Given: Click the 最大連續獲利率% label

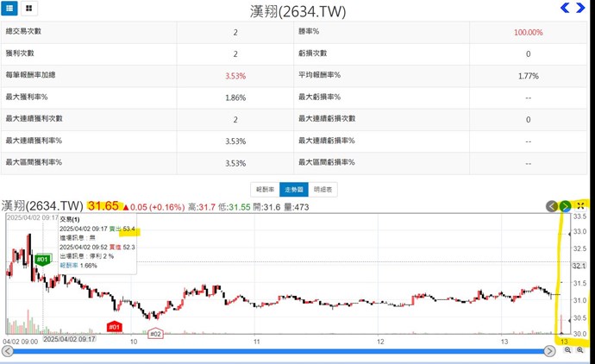Looking at the screenshot, I should pyautogui.click(x=34, y=141).
